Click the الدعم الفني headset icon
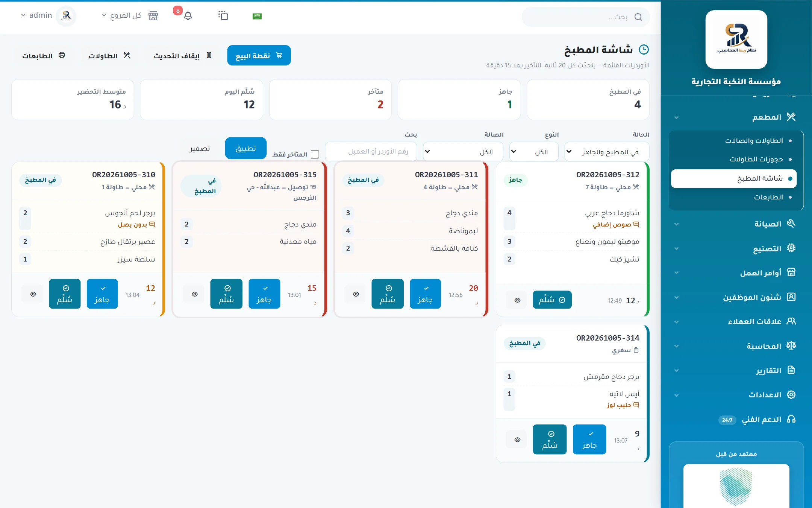812x508 pixels. click(791, 419)
